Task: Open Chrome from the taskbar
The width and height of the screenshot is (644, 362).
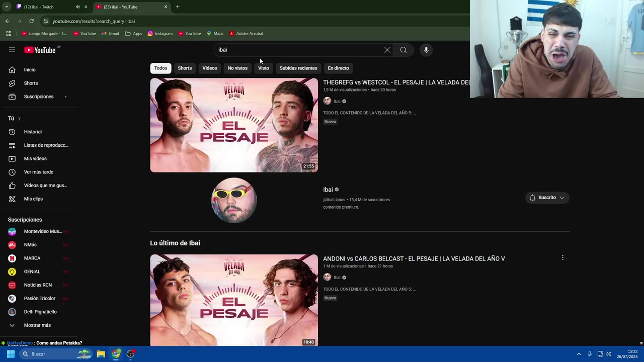Action: point(116,354)
